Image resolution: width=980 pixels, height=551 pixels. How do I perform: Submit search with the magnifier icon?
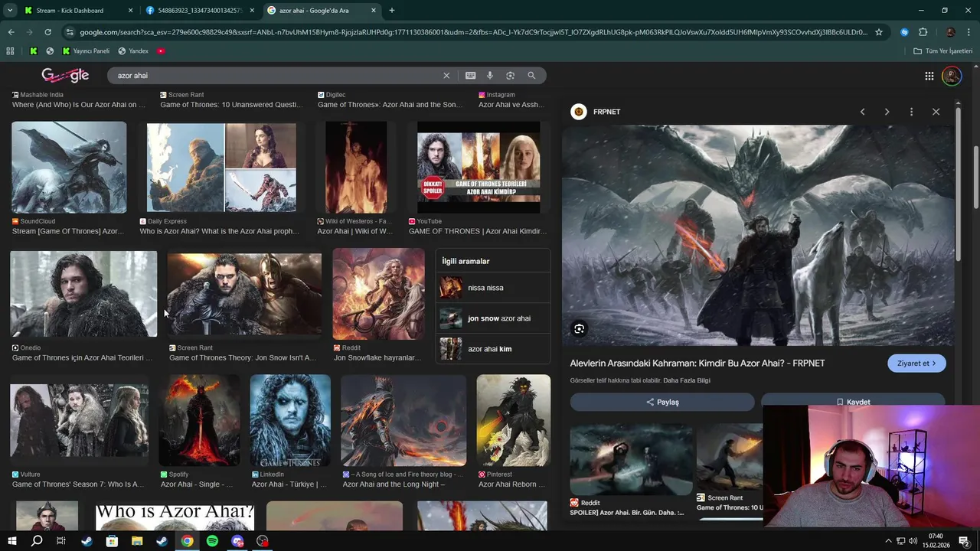point(531,76)
